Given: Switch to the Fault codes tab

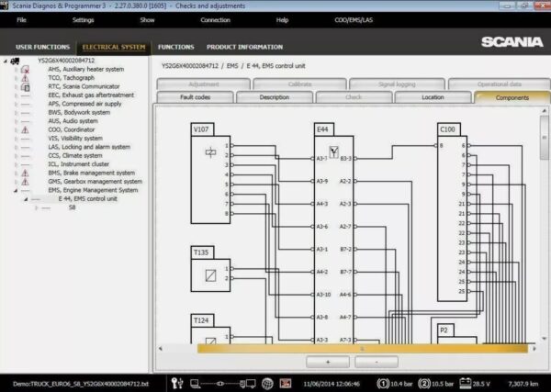Looking at the screenshot, I should point(195,96).
